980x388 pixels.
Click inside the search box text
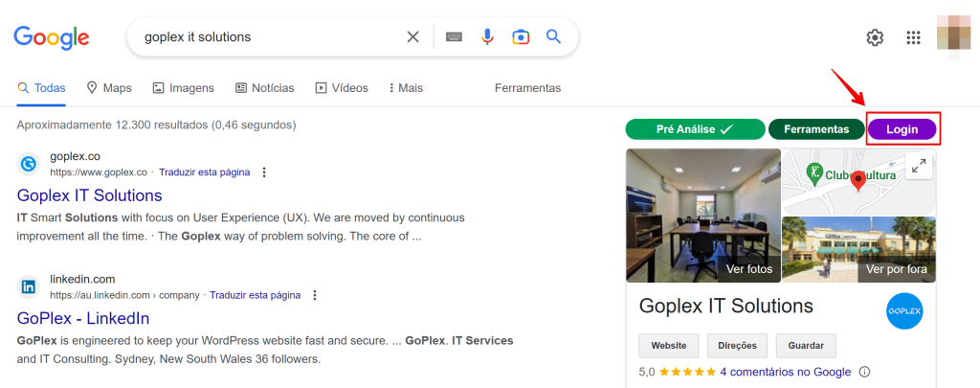click(197, 37)
